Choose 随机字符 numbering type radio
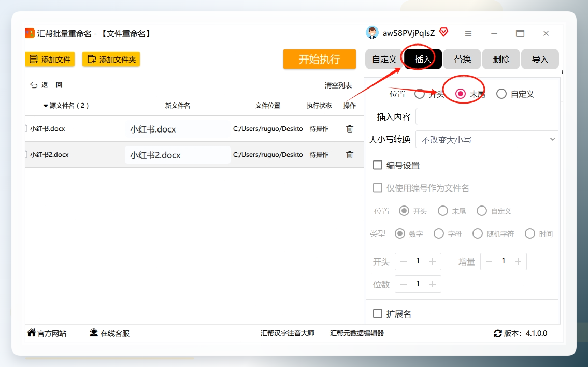 click(x=477, y=233)
